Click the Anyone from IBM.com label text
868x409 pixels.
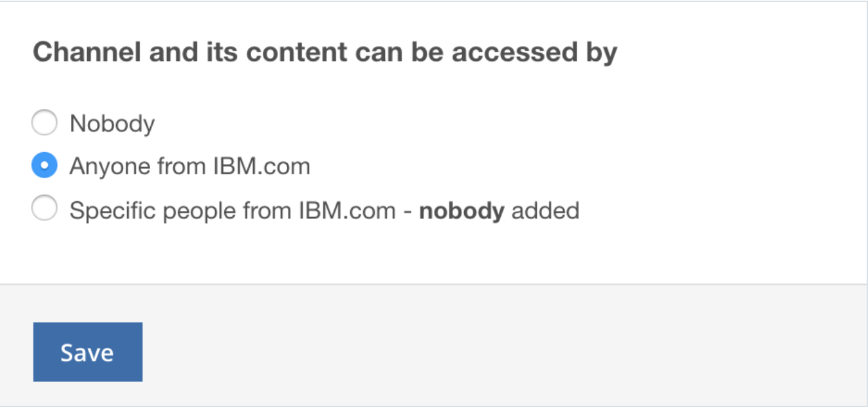189,166
